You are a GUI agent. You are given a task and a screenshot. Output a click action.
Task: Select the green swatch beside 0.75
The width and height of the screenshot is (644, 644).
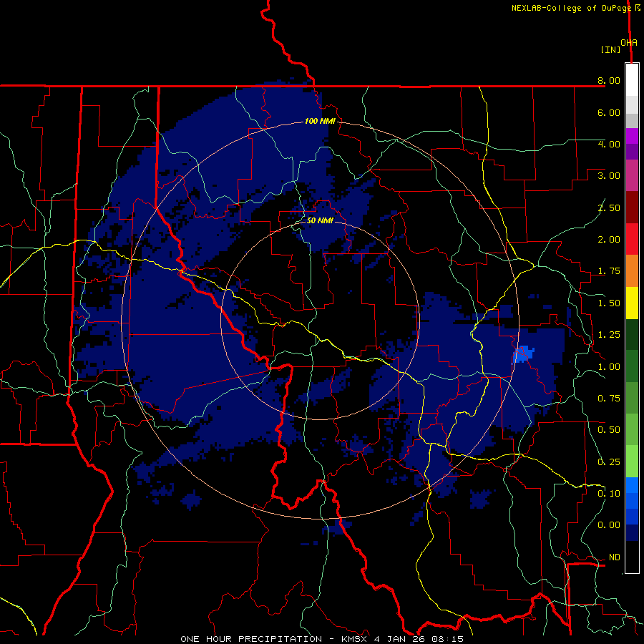(632, 398)
